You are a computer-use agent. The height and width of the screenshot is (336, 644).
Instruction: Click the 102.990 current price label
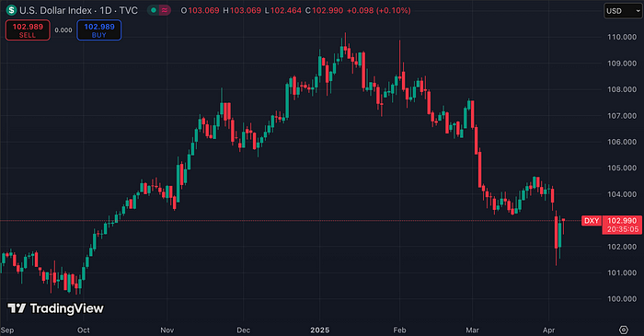(622, 221)
